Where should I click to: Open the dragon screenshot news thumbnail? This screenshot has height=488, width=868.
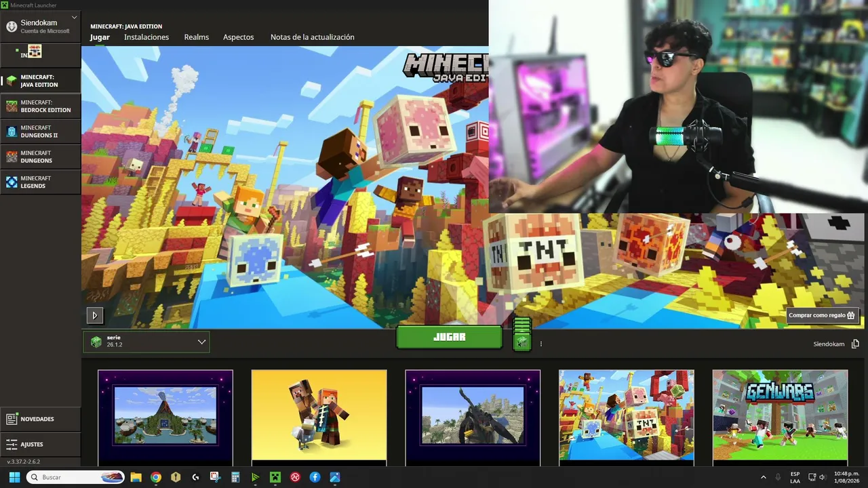(473, 418)
